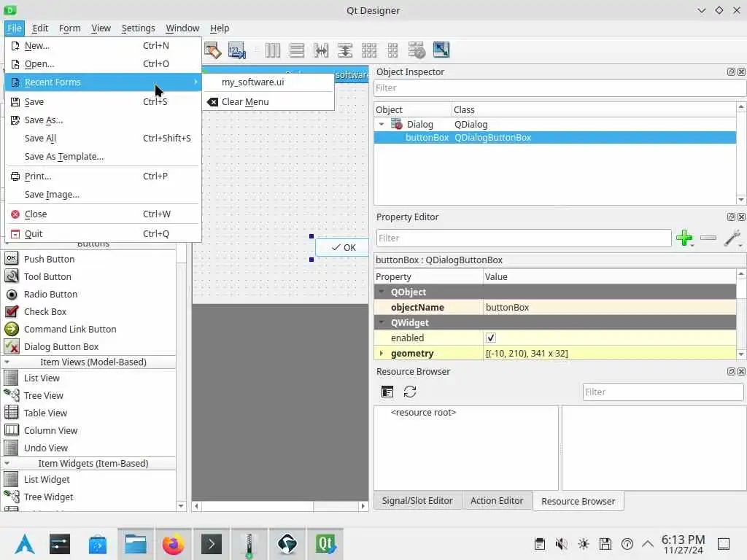747x560 pixels.
Task: Remove dynamic property with the minus icon
Action: pos(708,238)
